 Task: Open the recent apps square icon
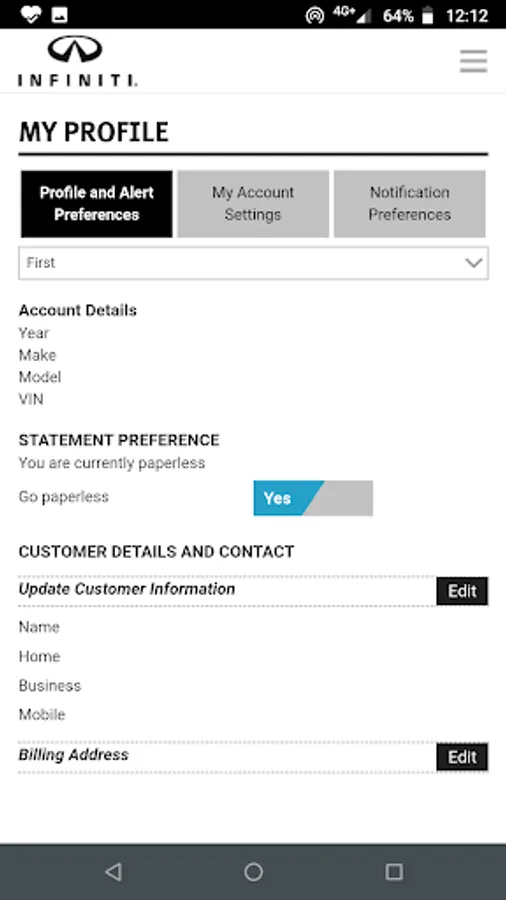pyautogui.click(x=394, y=872)
